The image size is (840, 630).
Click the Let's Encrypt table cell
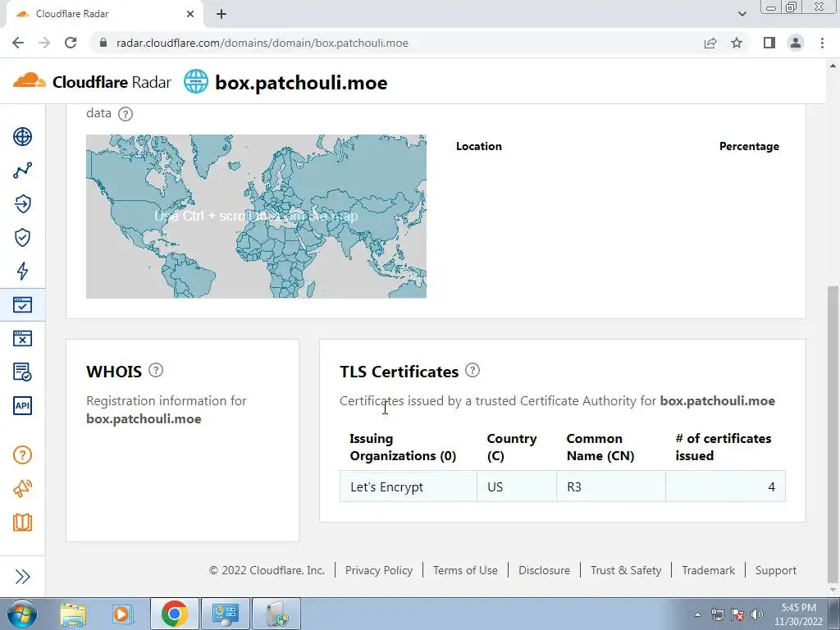(x=409, y=486)
